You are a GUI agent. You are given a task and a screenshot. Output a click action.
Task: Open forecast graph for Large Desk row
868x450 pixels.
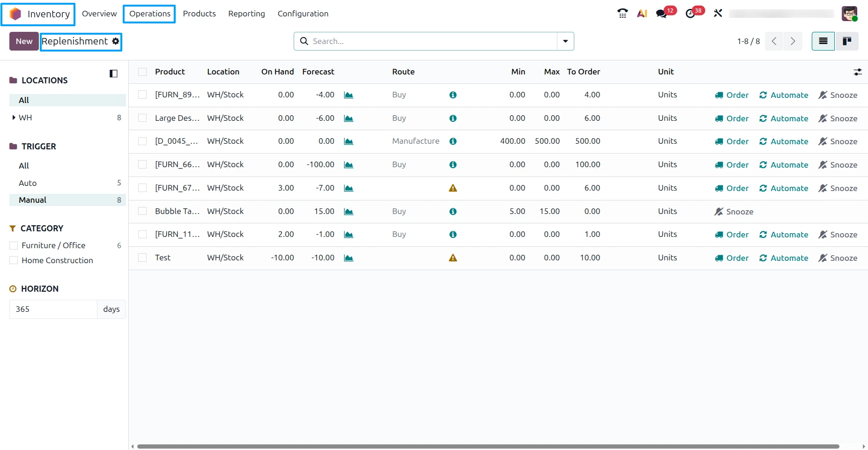(349, 118)
